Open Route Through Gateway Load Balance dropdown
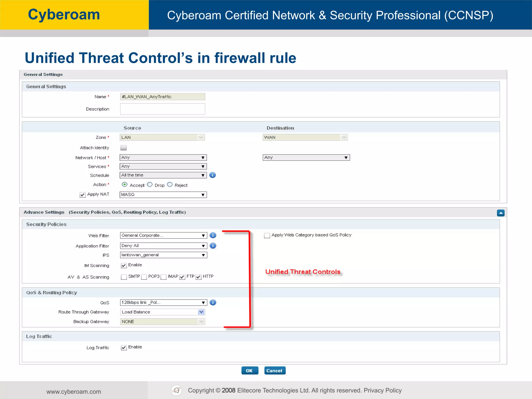This screenshot has width=532, height=399. (163, 312)
